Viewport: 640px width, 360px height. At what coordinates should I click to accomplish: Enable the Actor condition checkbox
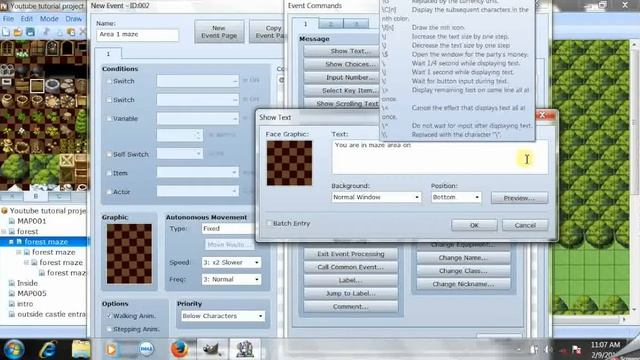tap(109, 192)
